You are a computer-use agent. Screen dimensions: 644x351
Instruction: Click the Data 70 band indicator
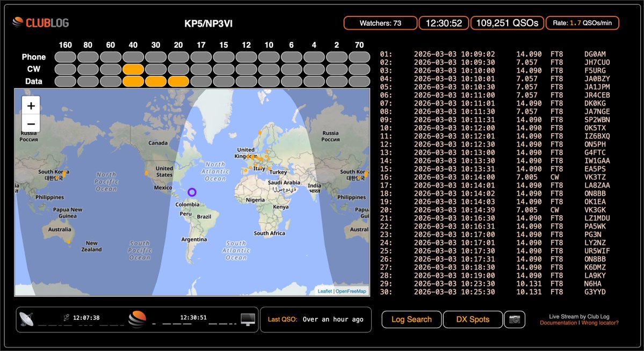pyautogui.click(x=359, y=81)
